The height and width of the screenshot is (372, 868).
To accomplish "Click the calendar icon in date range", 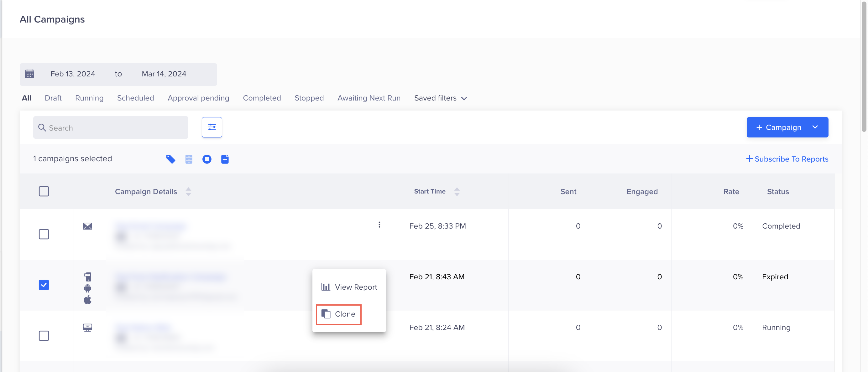I will [x=30, y=74].
